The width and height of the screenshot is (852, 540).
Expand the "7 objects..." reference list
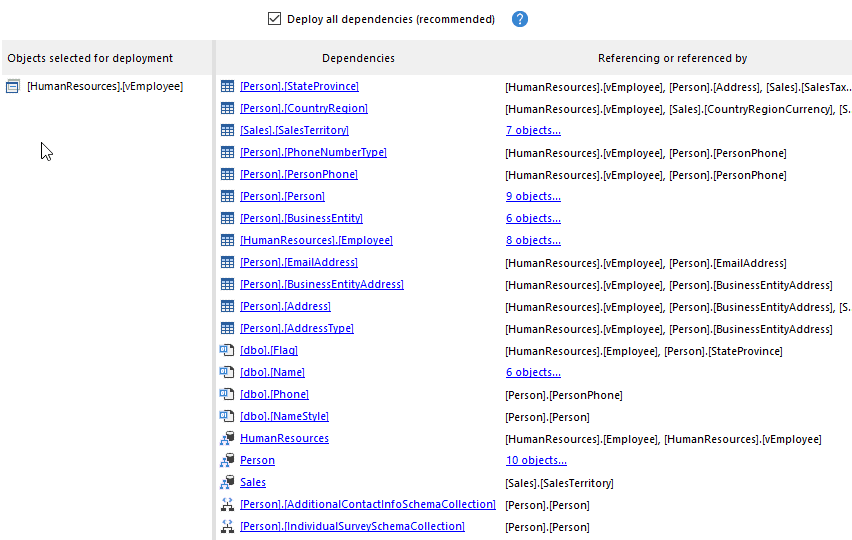tap(533, 131)
